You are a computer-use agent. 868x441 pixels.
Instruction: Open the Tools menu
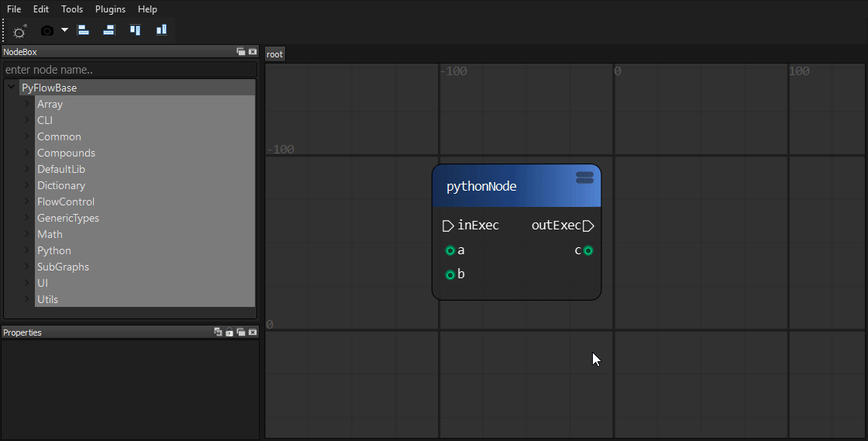tap(72, 9)
